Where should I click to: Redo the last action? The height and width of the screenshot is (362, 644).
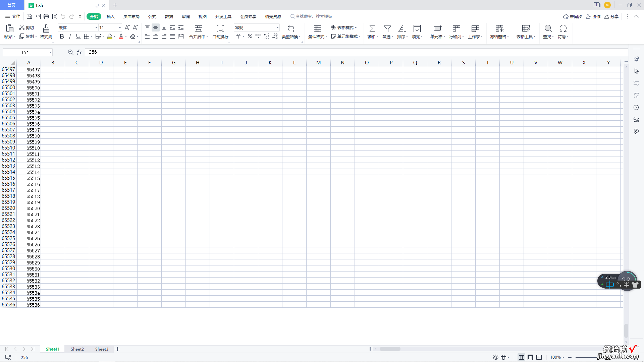click(71, 16)
